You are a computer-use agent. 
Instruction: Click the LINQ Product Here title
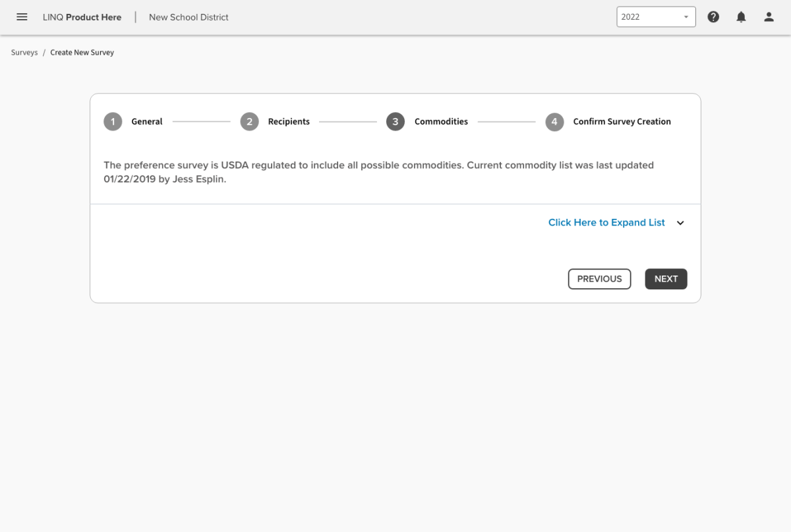pyautogui.click(x=82, y=17)
